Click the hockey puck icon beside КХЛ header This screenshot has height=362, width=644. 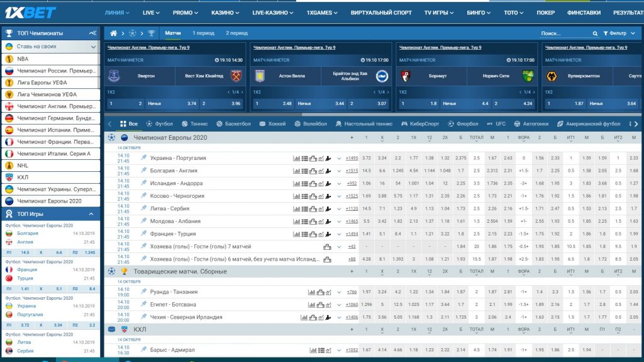(x=112, y=329)
